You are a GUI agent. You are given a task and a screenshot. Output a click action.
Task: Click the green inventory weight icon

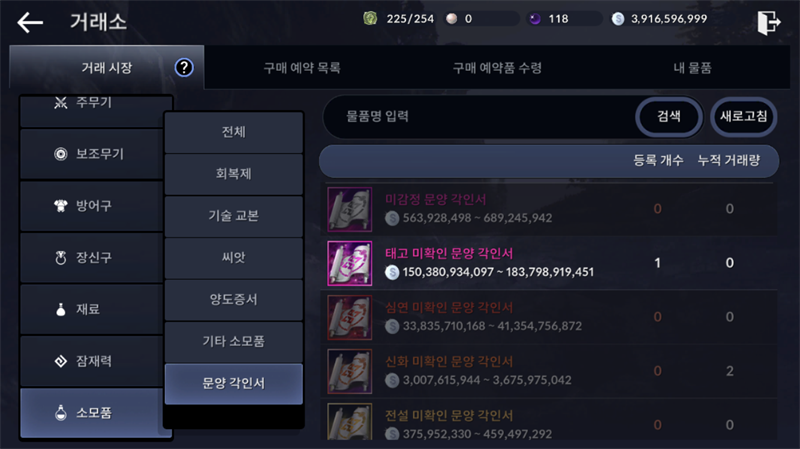(370, 19)
